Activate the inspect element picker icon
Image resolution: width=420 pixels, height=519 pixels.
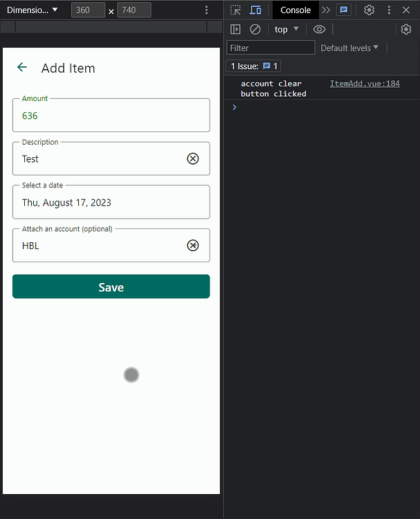235,10
